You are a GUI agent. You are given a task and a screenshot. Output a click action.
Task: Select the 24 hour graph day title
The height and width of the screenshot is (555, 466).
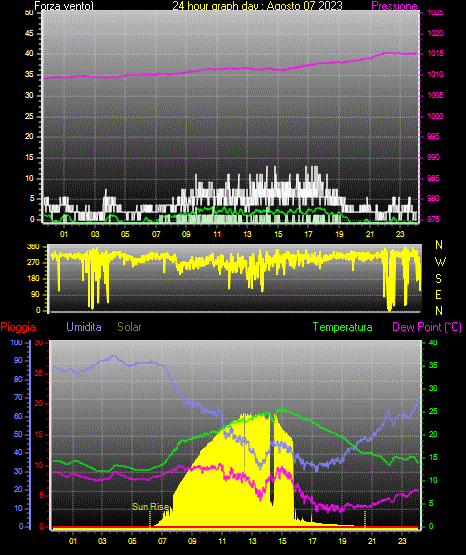click(257, 6)
